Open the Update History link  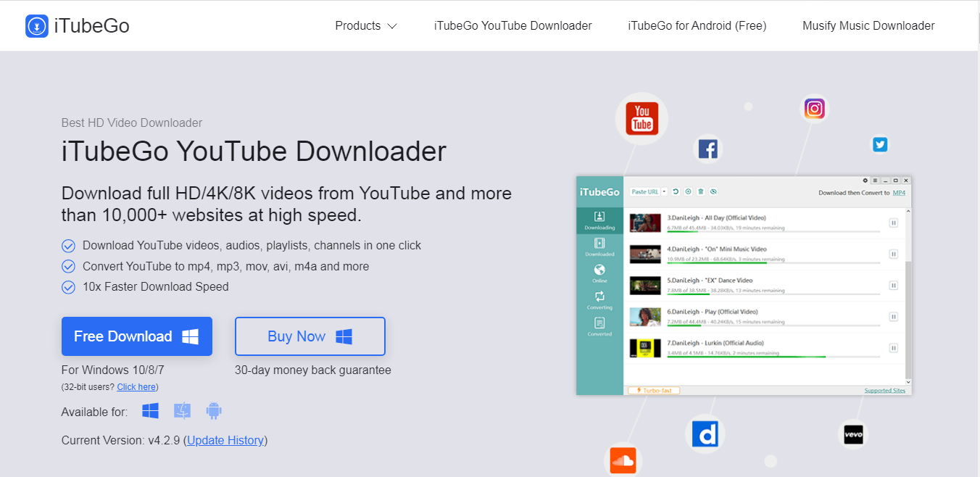tap(225, 440)
